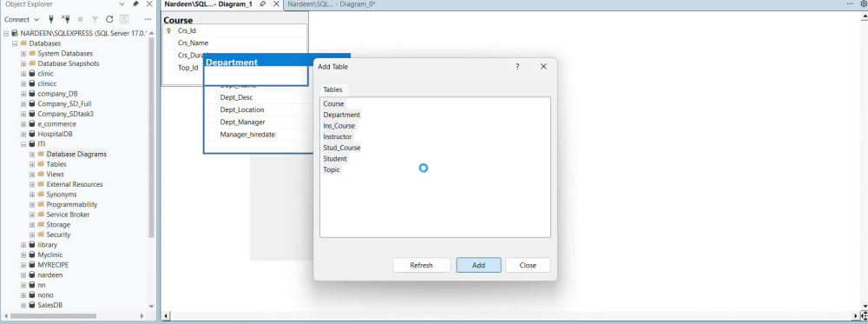Viewport: 868px width, 324px height.
Task: Select Student in the Add Table list
Action: [x=335, y=159]
